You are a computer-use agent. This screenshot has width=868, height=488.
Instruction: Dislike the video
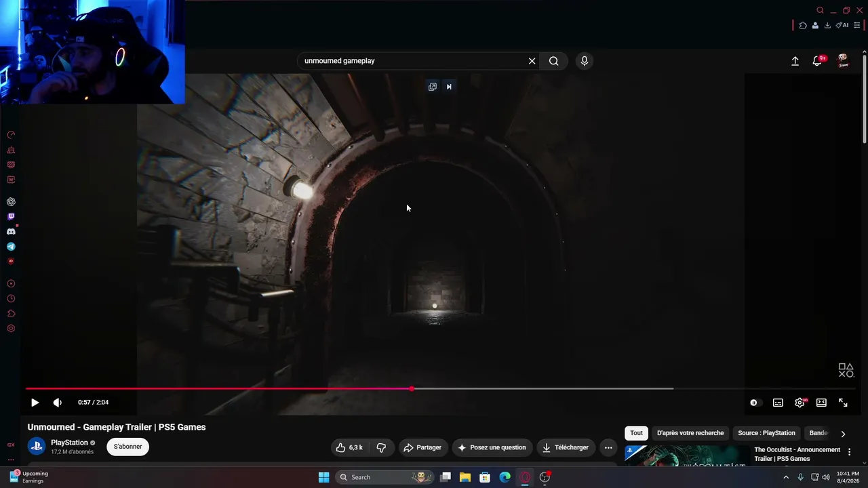[381, 447]
